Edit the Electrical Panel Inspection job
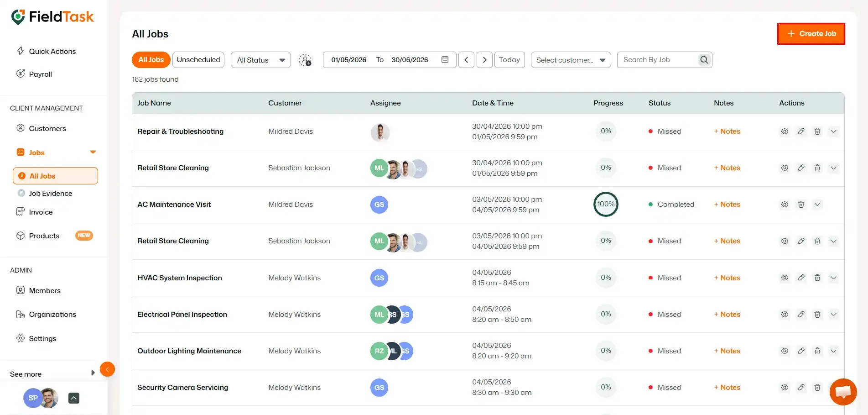Viewport: 868px width, 415px height. coord(801,315)
